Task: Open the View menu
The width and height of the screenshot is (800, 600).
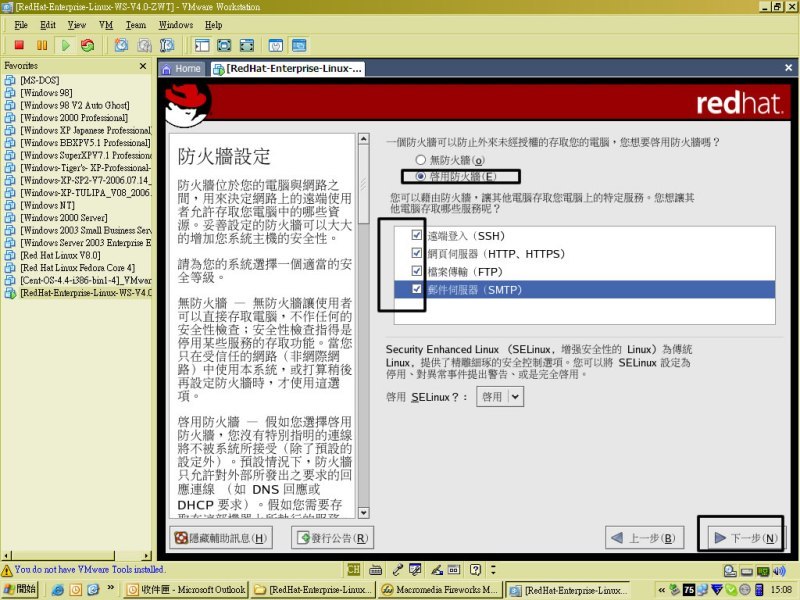Action: (77, 25)
